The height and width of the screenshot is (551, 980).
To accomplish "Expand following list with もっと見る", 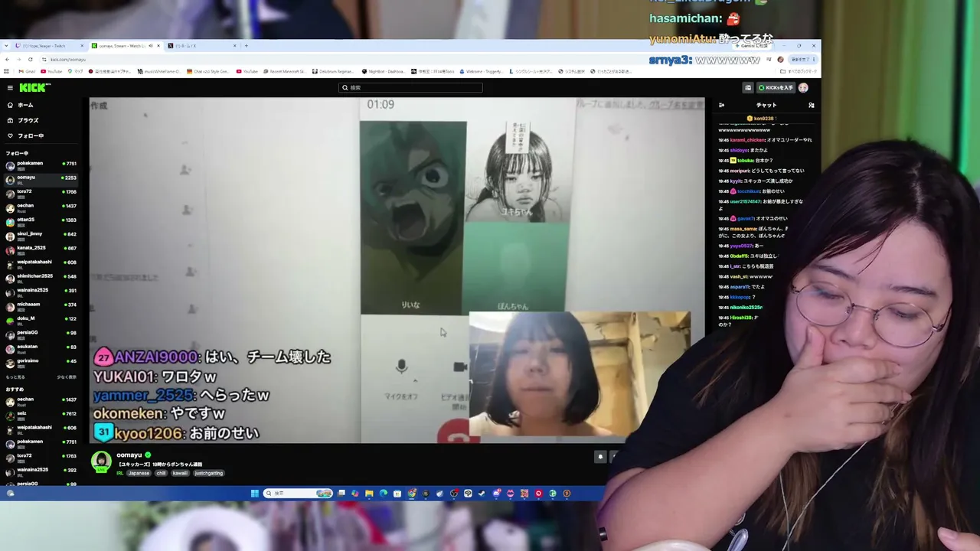I will (15, 377).
